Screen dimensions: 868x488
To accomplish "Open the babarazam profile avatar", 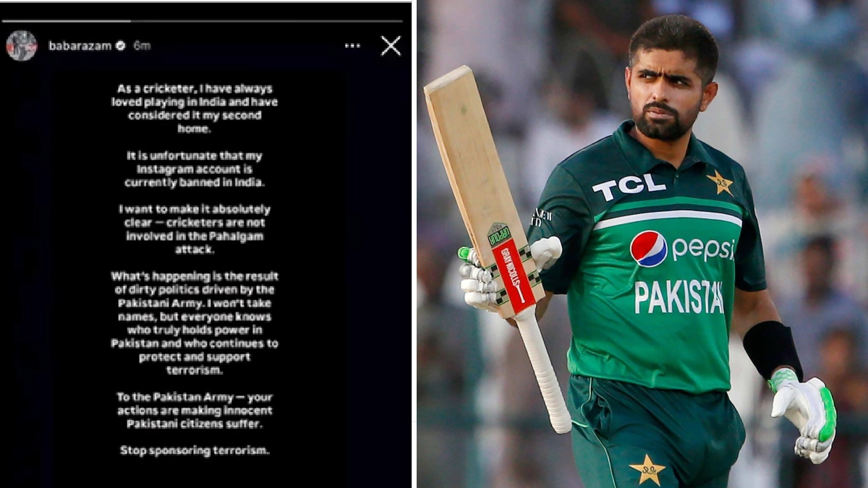I will pos(22,46).
